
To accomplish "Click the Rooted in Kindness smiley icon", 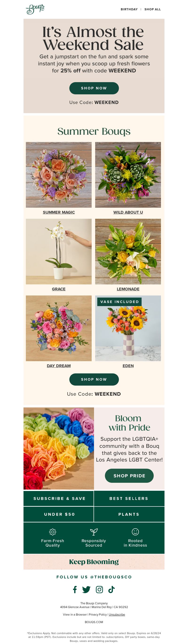I will pyautogui.click(x=135, y=532).
